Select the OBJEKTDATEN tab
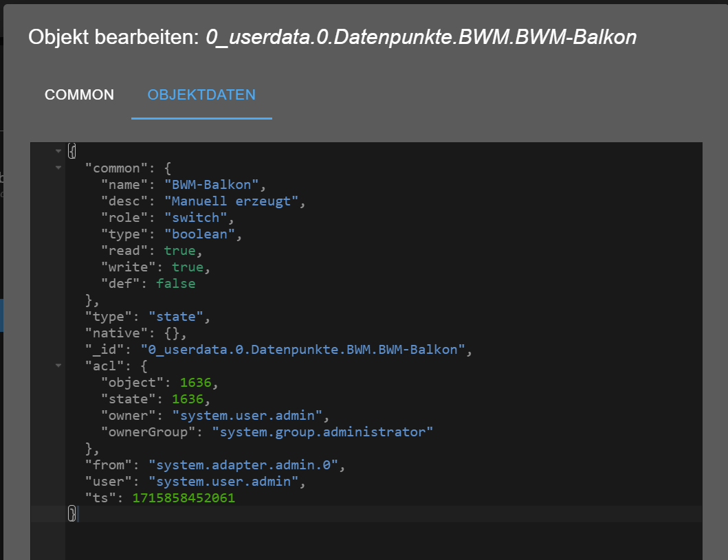 click(201, 95)
